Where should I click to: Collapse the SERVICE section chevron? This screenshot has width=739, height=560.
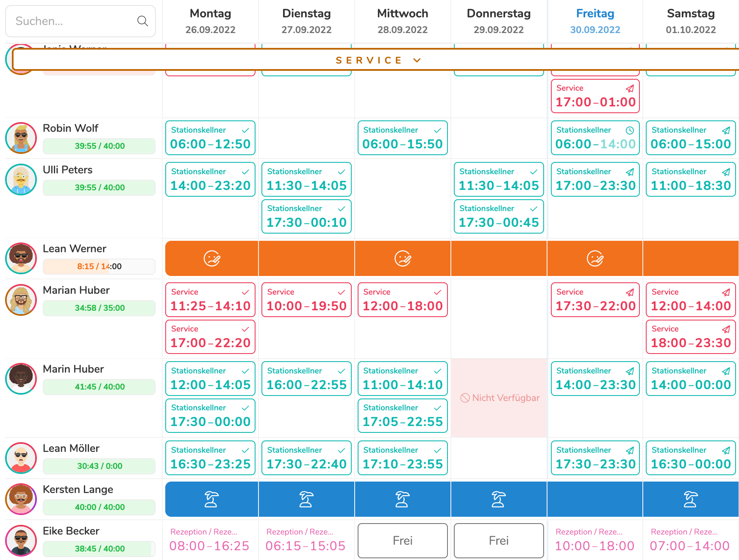(x=417, y=60)
